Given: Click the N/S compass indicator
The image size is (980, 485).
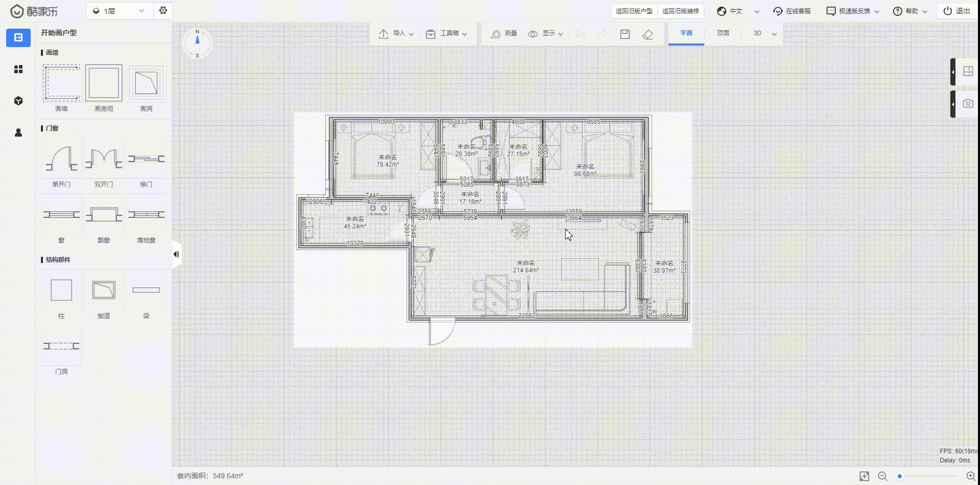Looking at the screenshot, I should [x=197, y=43].
